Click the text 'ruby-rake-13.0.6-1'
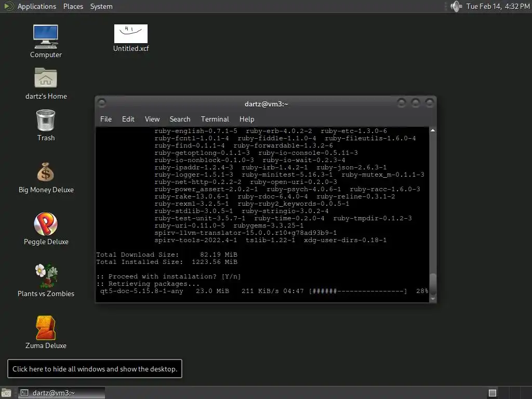The width and height of the screenshot is (532, 399). (x=192, y=196)
